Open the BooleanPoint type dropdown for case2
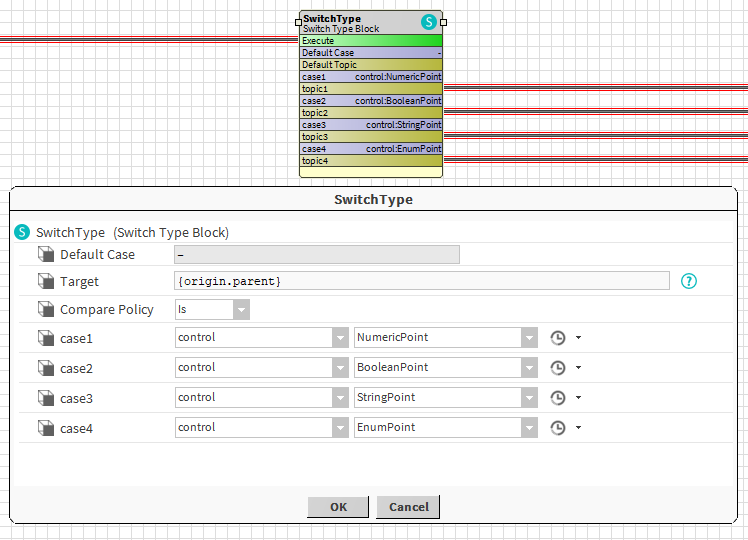The image size is (748, 540). coord(529,368)
